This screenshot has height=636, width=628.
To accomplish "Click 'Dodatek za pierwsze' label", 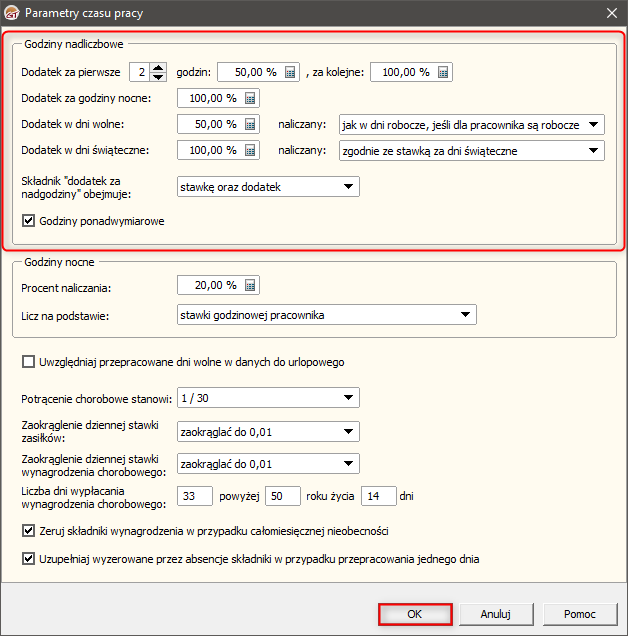I will 71,72.
